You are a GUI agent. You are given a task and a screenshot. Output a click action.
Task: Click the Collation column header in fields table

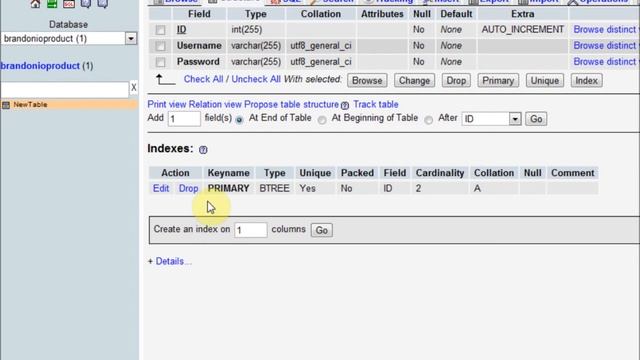(321, 14)
